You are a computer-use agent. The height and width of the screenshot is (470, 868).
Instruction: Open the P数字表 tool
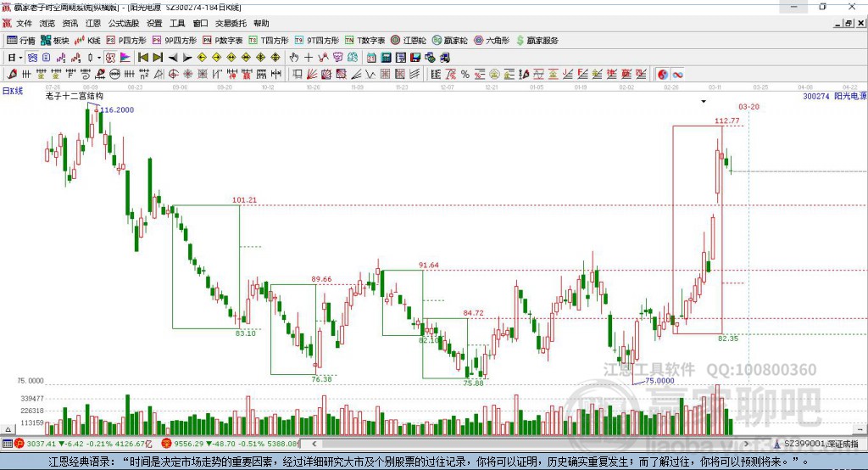223,41
